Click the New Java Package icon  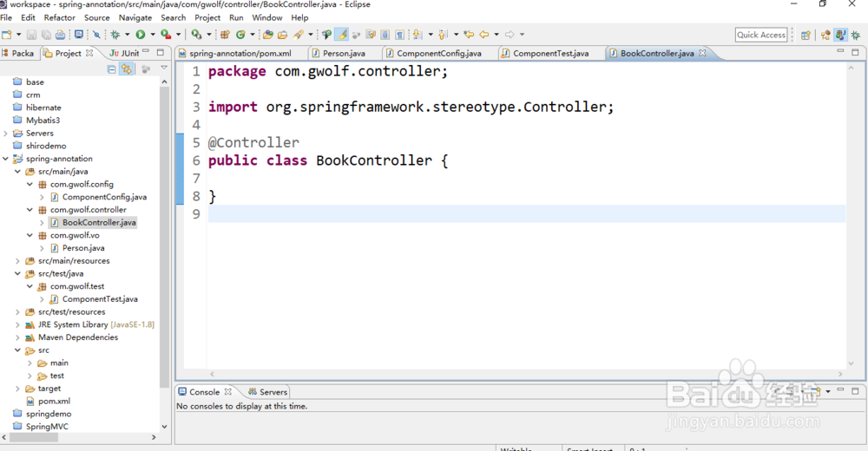coord(225,35)
